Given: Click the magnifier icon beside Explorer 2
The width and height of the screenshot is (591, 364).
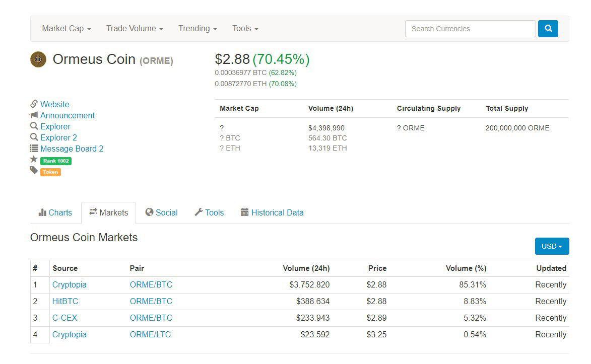Looking at the screenshot, I should click(x=34, y=137).
